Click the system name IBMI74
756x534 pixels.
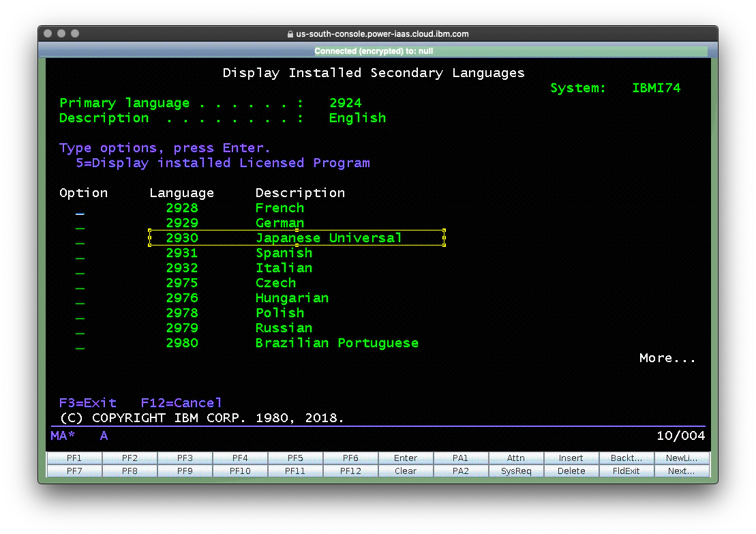pos(656,88)
